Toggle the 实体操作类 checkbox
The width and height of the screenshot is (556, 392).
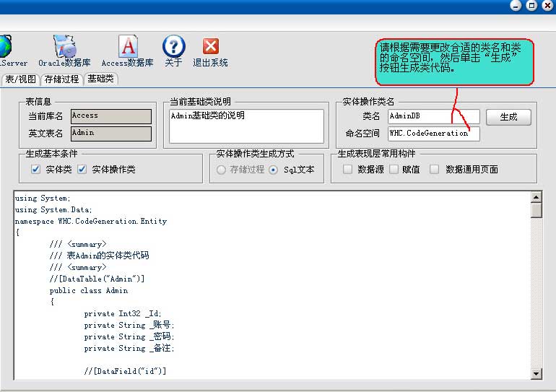82,170
